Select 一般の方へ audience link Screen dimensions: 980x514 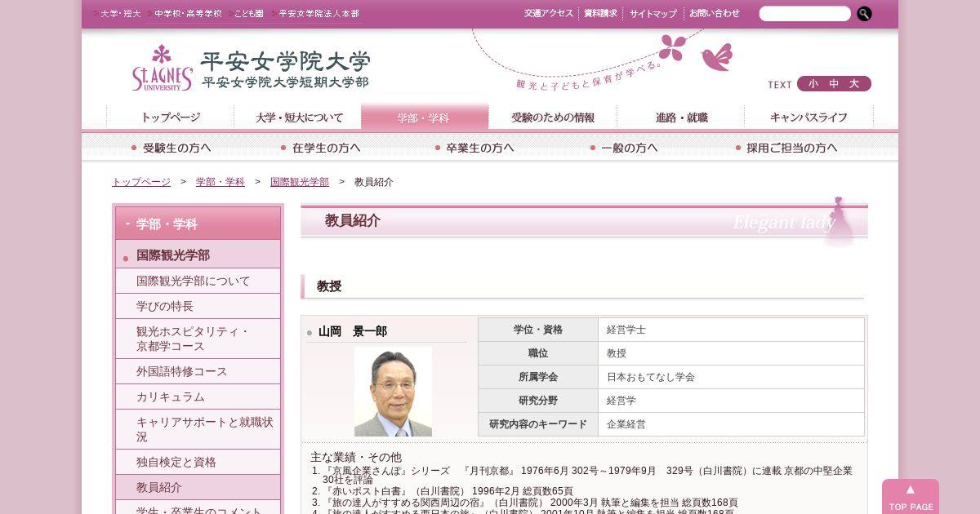[x=624, y=148]
